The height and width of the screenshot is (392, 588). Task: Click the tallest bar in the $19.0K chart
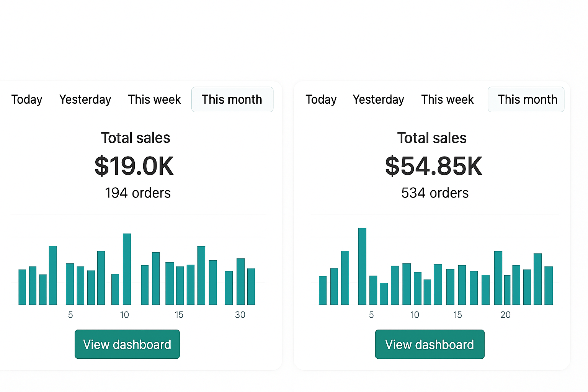(x=127, y=269)
